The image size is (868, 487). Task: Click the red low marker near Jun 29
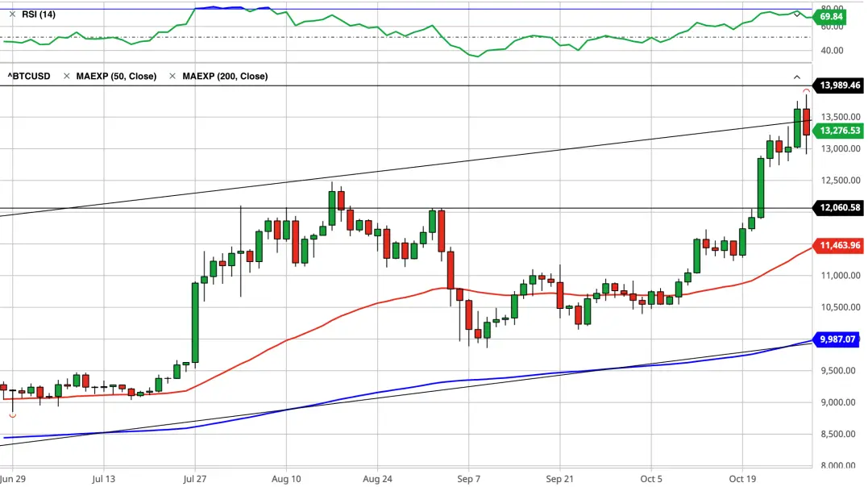click(x=12, y=415)
